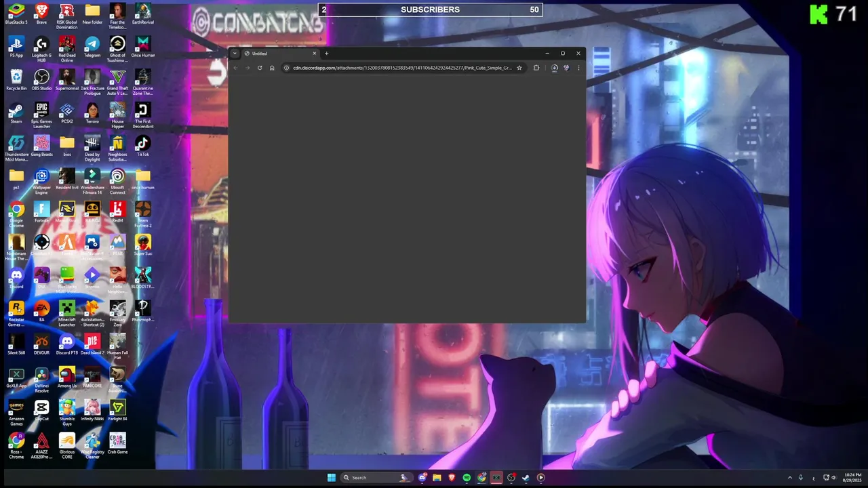The height and width of the screenshot is (488, 868).
Task: Close the Untitled tab
Action: pyautogui.click(x=314, y=54)
